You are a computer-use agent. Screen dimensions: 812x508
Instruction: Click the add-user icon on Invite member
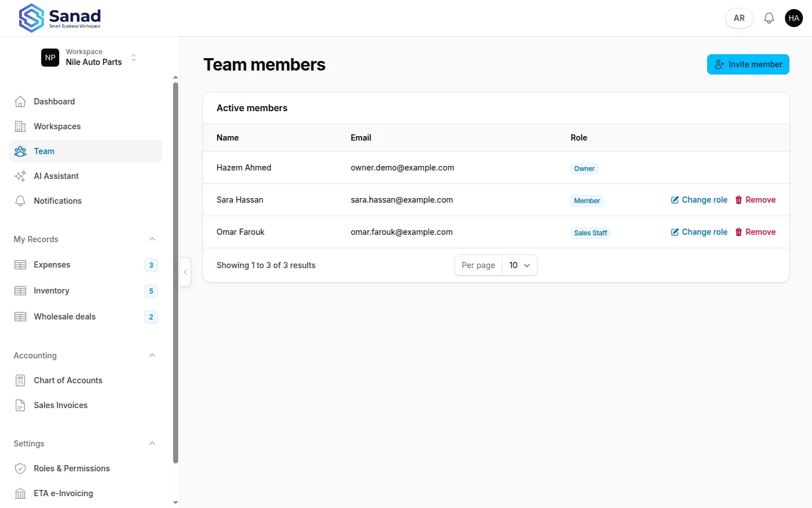(720, 64)
